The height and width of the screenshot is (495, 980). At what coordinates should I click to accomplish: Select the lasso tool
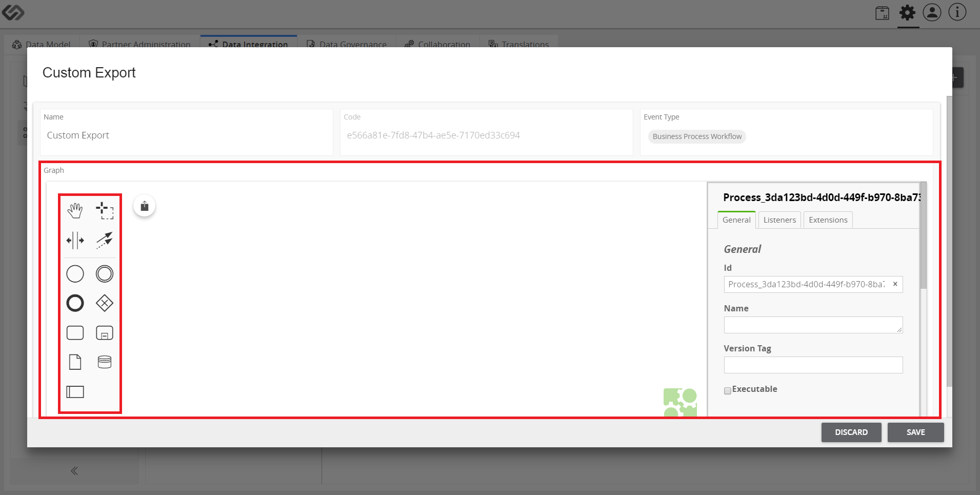(x=105, y=210)
